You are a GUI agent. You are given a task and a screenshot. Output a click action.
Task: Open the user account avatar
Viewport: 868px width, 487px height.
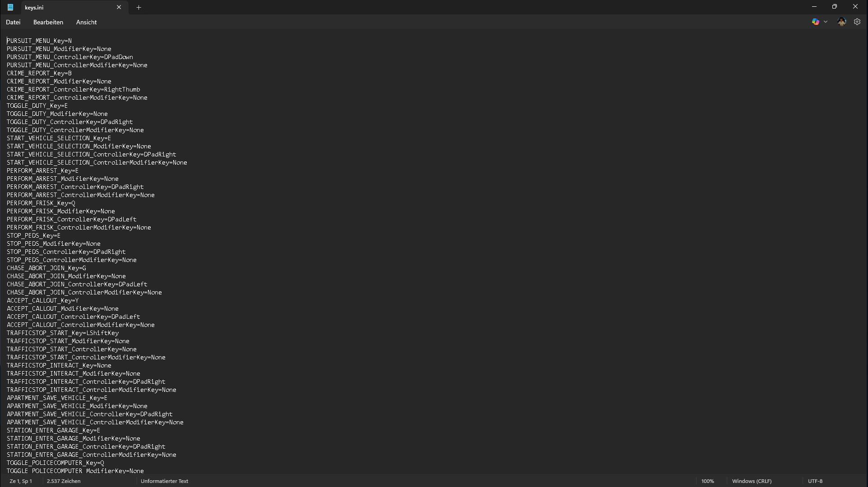pos(842,22)
